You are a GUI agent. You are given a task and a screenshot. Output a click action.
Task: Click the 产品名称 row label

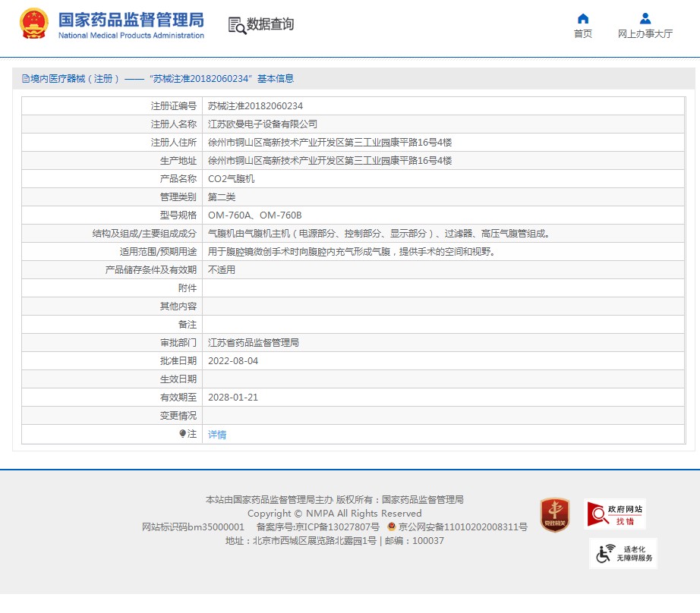click(x=178, y=179)
